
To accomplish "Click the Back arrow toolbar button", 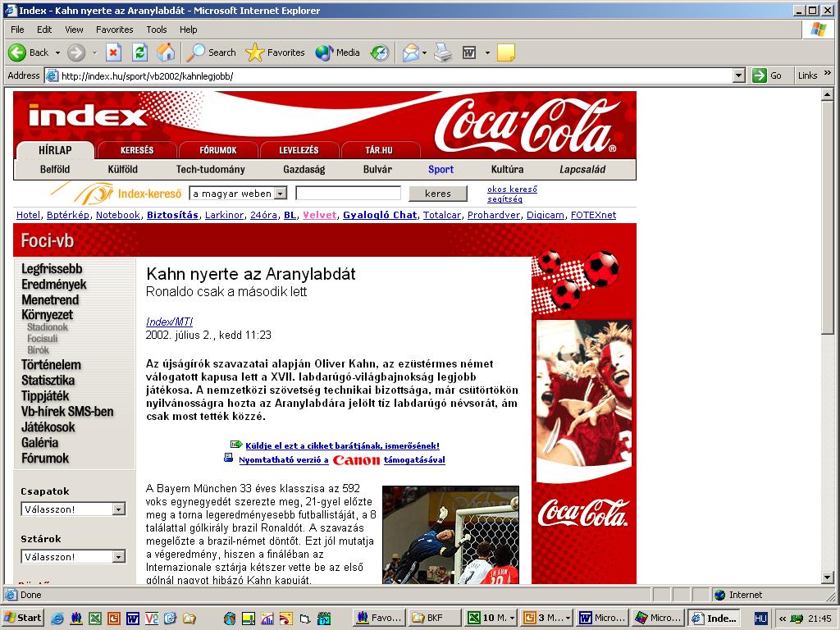I will (x=28, y=52).
